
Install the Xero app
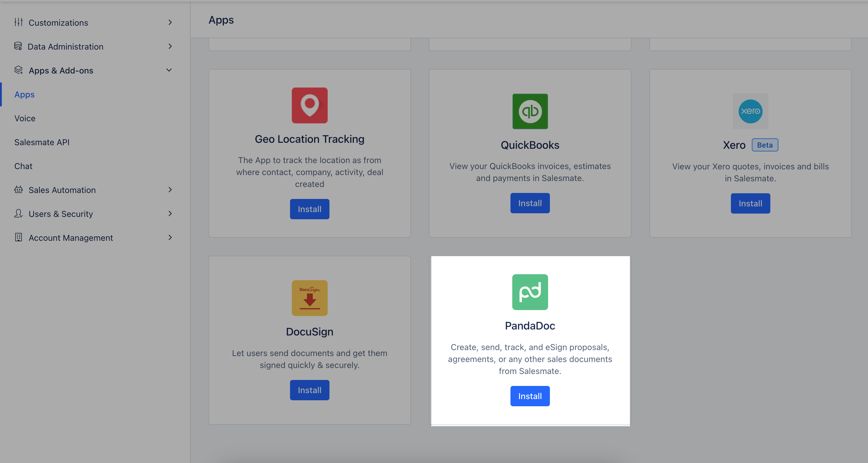[x=750, y=203]
